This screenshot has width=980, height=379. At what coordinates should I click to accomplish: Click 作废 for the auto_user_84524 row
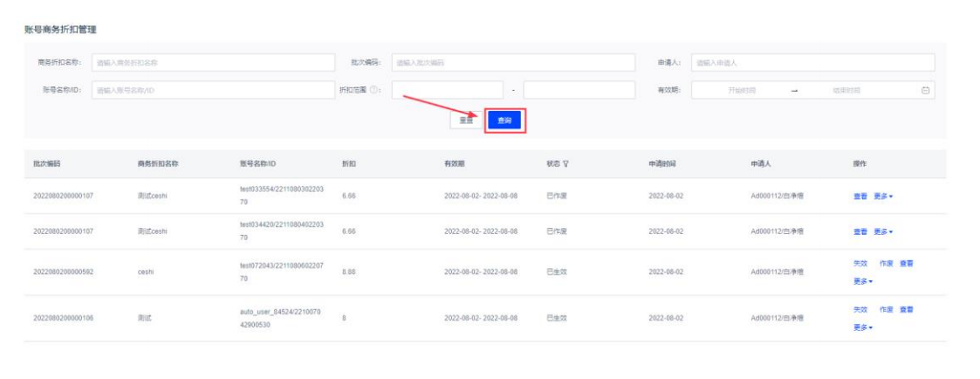pos(887,310)
